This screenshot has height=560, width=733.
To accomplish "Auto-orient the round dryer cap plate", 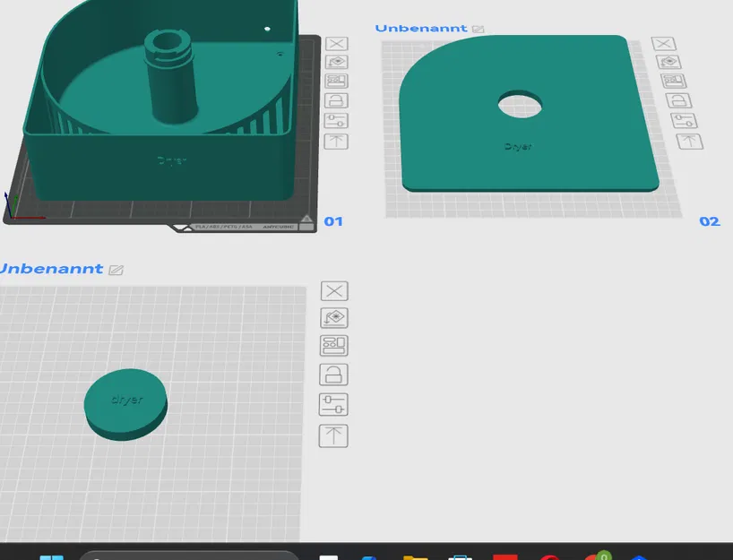I will point(334,318).
